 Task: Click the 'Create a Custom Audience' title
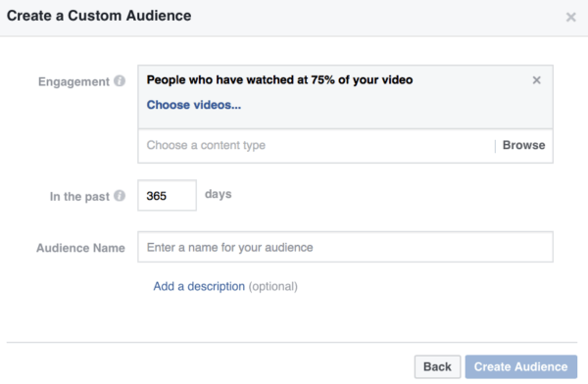(99, 16)
